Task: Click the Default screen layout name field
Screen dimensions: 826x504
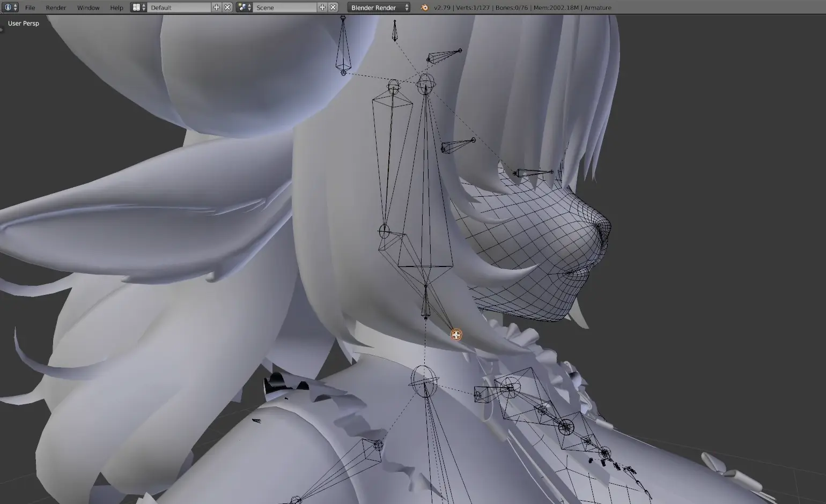Action: tap(180, 8)
